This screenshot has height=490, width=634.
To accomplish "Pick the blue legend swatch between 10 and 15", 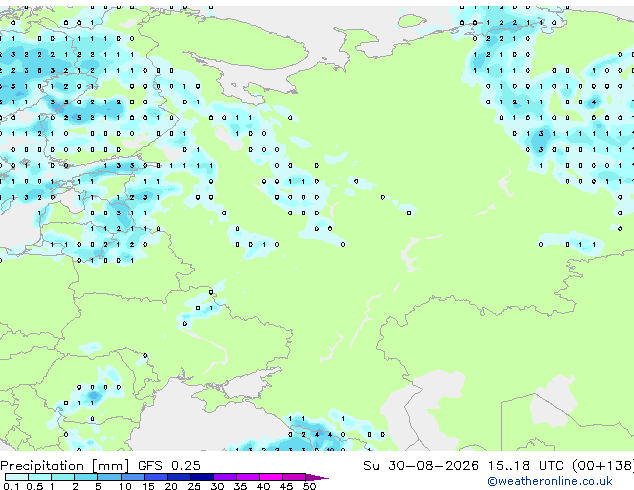I will (x=133, y=477).
